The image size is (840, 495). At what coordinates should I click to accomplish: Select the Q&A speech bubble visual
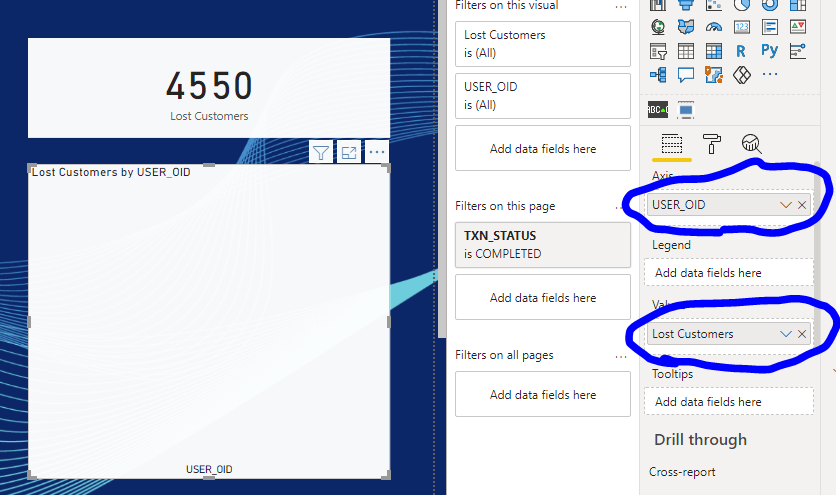(686, 75)
